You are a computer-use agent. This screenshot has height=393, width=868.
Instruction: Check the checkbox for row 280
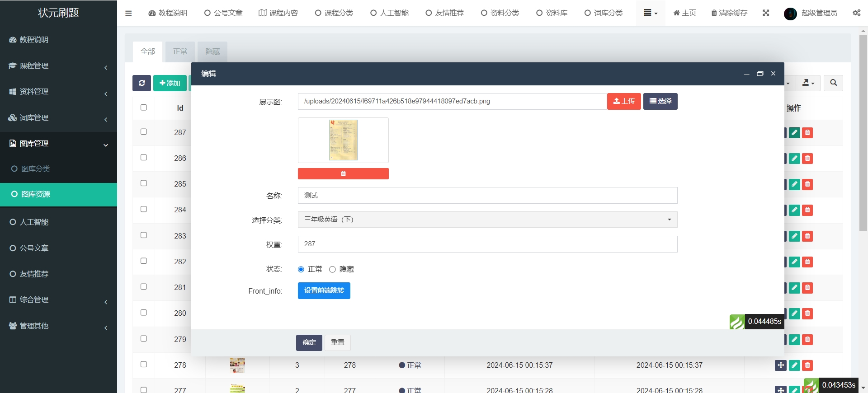click(144, 313)
